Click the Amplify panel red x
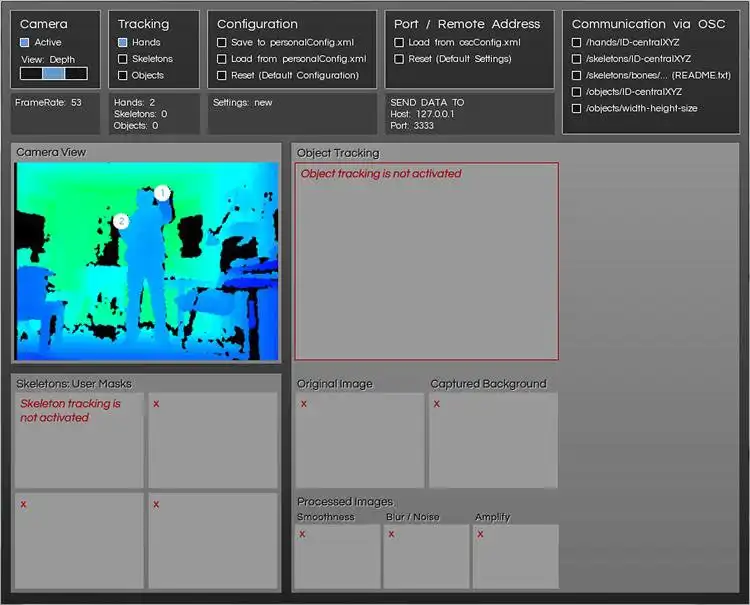750x605 pixels. 480,534
